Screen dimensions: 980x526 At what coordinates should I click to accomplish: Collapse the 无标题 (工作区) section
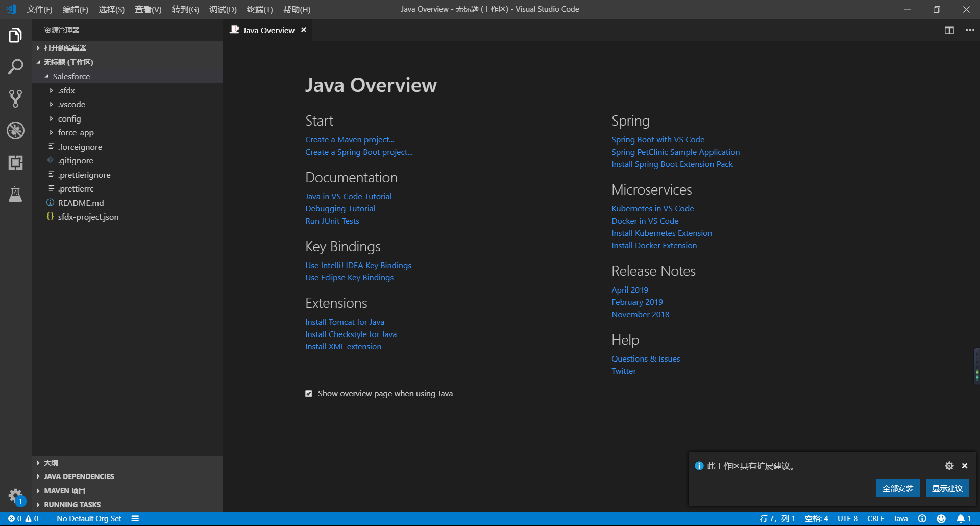coord(127,62)
